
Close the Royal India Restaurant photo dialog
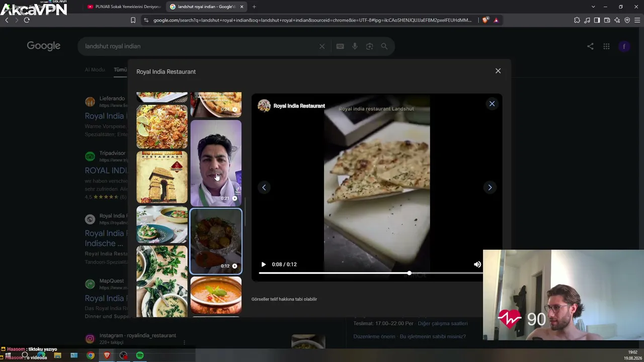pyautogui.click(x=498, y=71)
